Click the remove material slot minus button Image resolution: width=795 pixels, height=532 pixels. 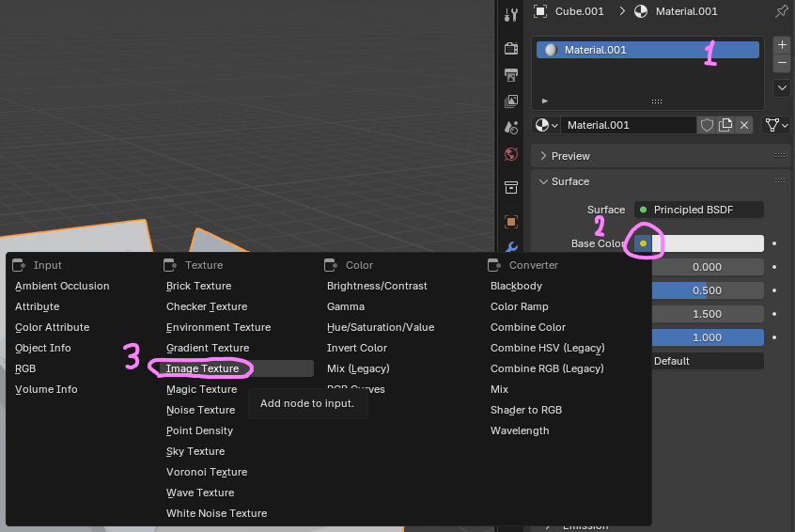(782, 63)
